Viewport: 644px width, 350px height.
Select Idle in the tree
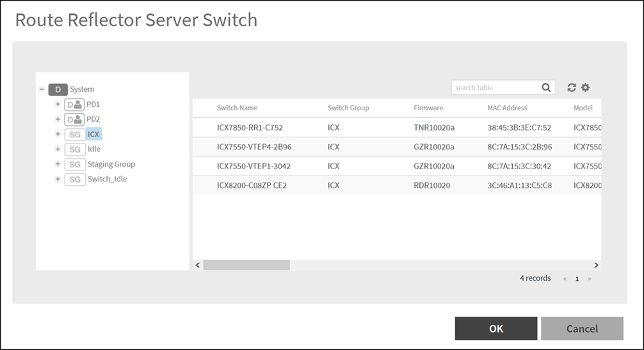[94, 149]
